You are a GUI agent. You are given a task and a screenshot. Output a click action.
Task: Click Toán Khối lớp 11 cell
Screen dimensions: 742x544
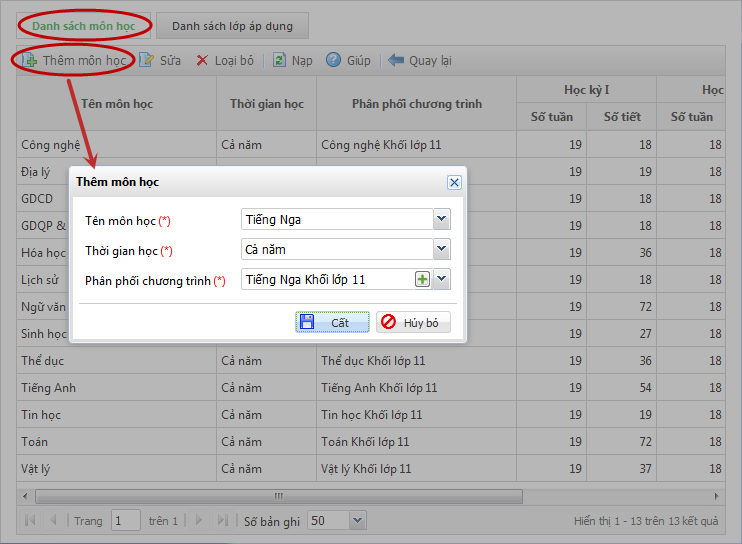(x=416, y=441)
